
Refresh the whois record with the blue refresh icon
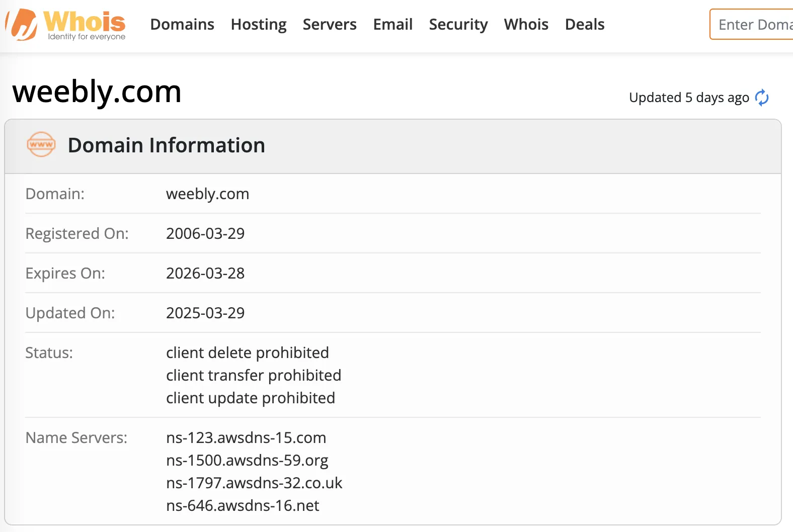point(762,98)
